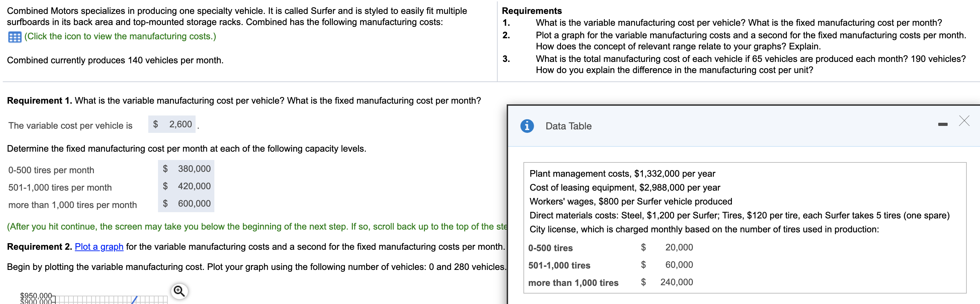This screenshot has height=304, width=980.
Task: Select the 501-1,000 tires fixed cost field
Action: click(186, 186)
